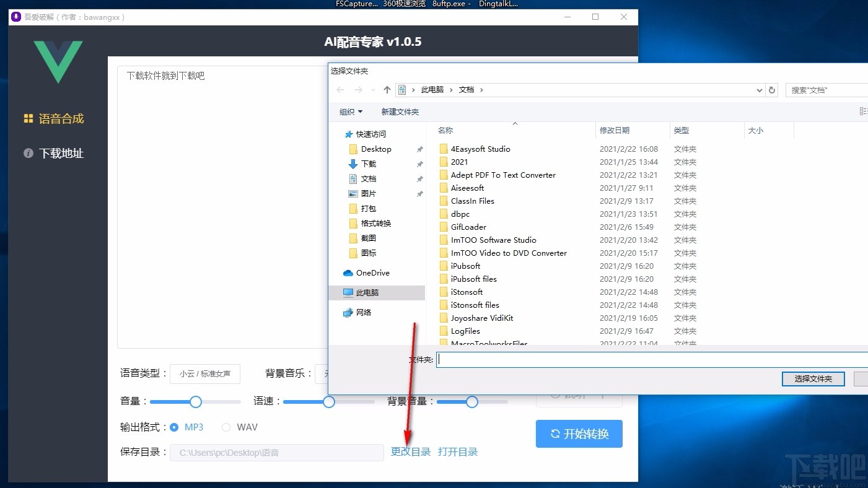868x488 pixels.
Task: Click the 搜索"文档" search box
Action: [826, 90]
